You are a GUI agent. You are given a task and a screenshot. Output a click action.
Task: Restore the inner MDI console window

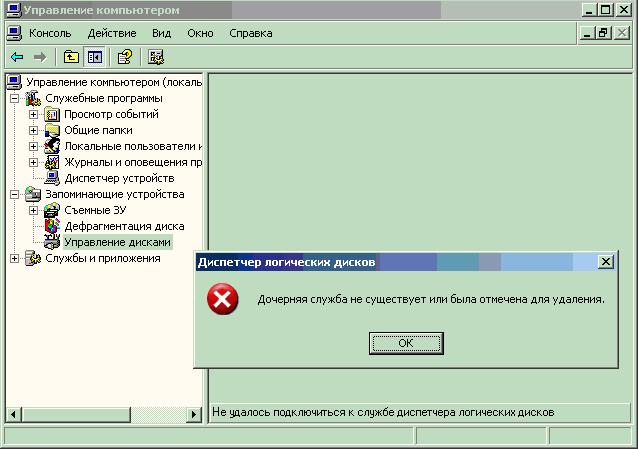[603, 33]
